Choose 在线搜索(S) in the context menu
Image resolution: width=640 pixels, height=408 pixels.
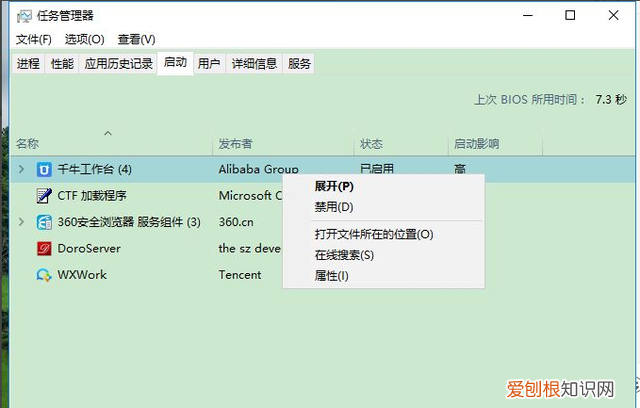click(383, 255)
